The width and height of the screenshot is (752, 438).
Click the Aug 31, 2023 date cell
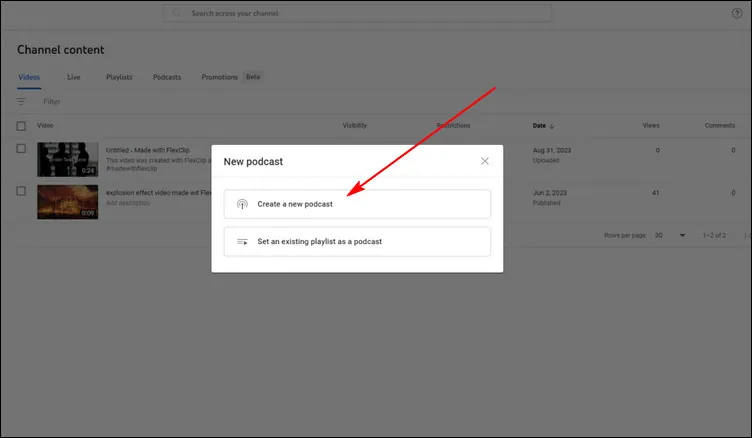[x=552, y=150]
